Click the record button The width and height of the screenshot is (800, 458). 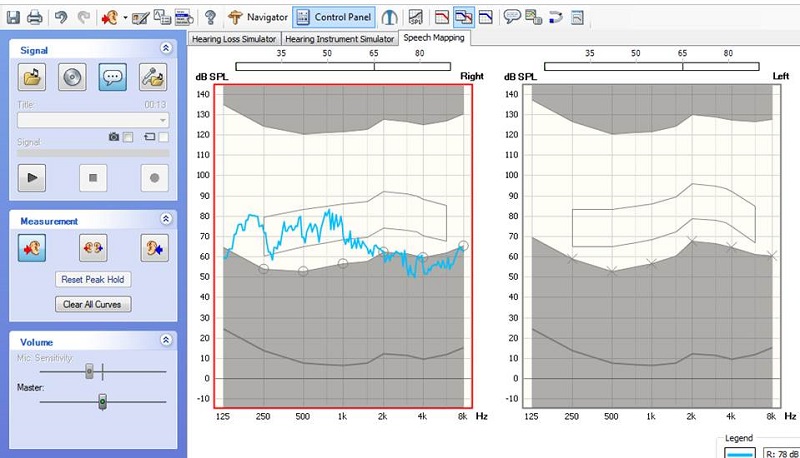pos(154,178)
